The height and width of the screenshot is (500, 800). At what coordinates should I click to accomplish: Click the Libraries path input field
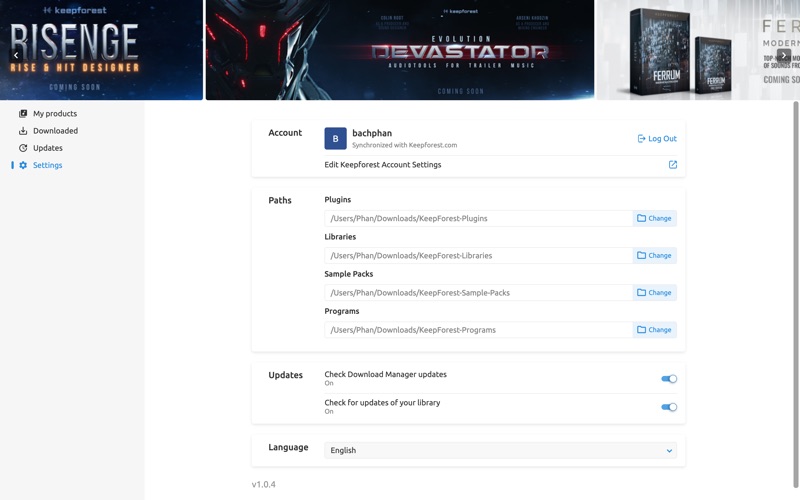[479, 256]
